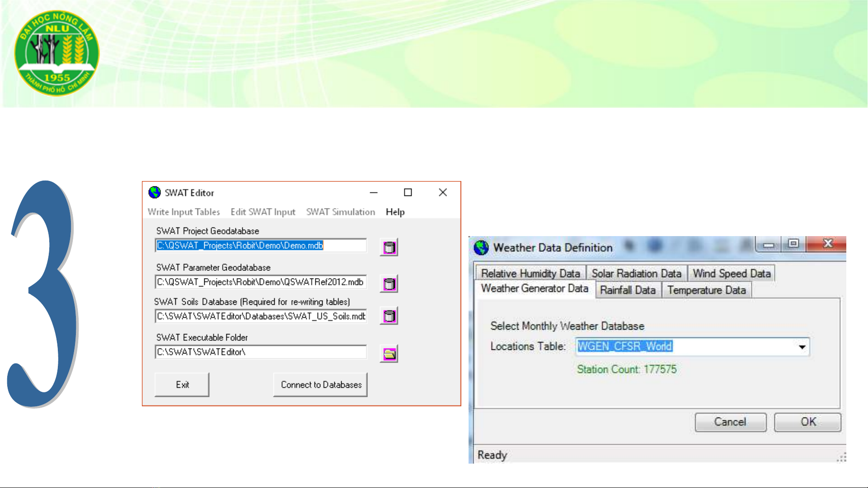Click the SWAT Parameter Geodatabase path field
Screen dimensions: 868x488
(261, 282)
